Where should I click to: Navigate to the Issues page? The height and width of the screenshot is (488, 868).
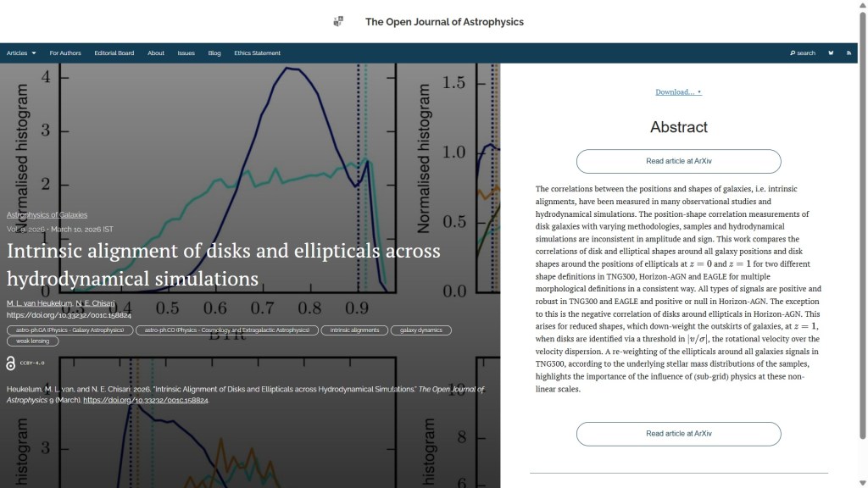(186, 53)
